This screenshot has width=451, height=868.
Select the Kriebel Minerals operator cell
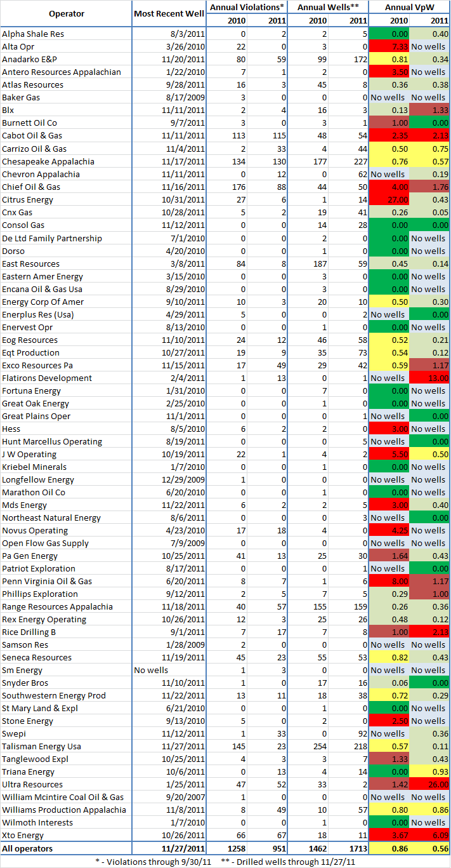[66, 467]
